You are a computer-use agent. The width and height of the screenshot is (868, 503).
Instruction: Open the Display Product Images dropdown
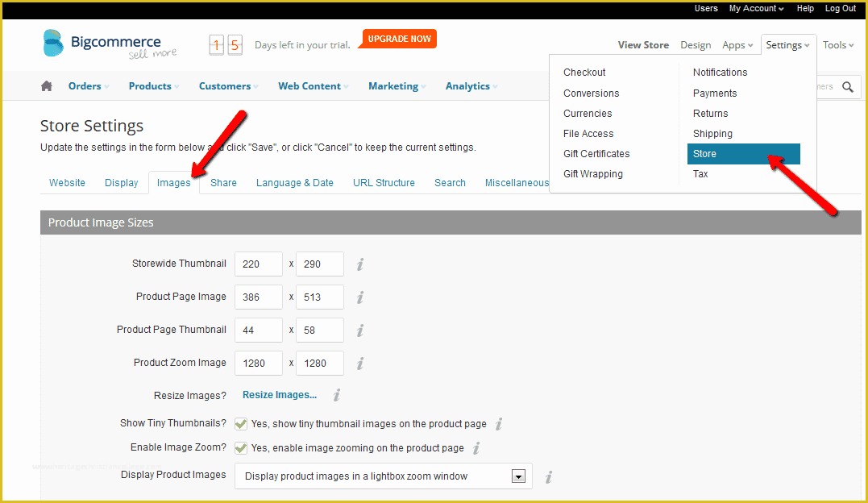click(383, 476)
